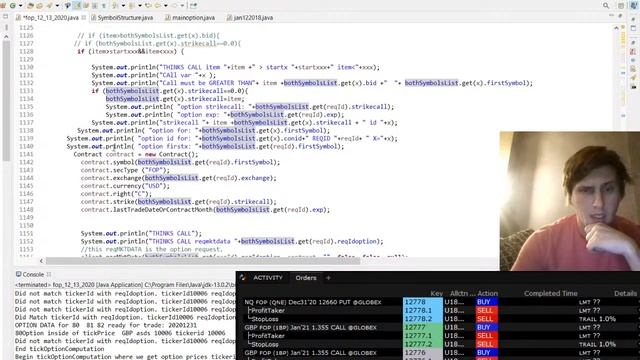640x360 pixels.
Task: Click the horizontal scroll left arrow
Action: (x=41, y=260)
